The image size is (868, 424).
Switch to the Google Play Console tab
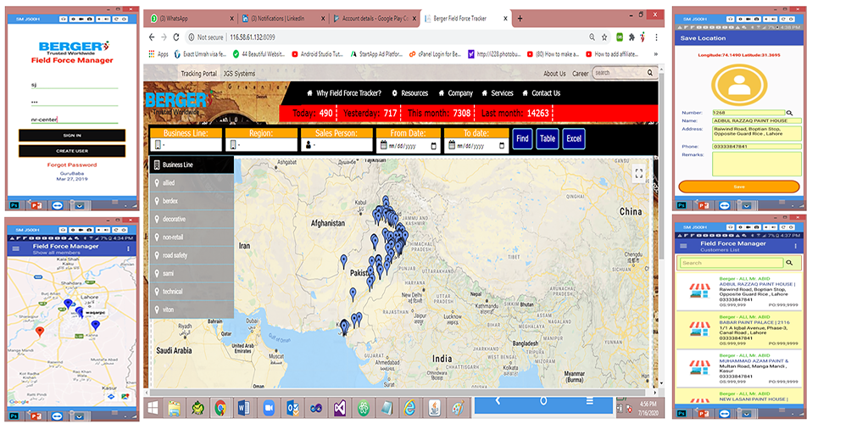tap(374, 19)
